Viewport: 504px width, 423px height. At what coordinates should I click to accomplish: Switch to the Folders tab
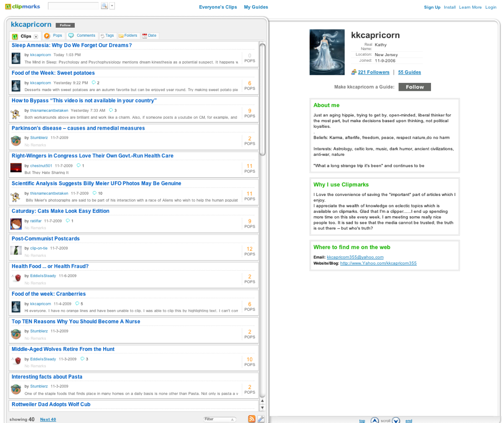click(128, 36)
